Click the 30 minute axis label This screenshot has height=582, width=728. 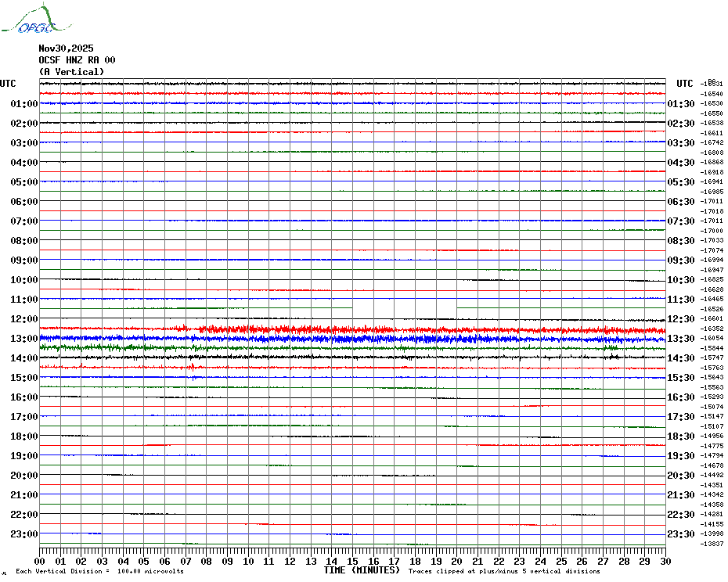[x=665, y=562]
